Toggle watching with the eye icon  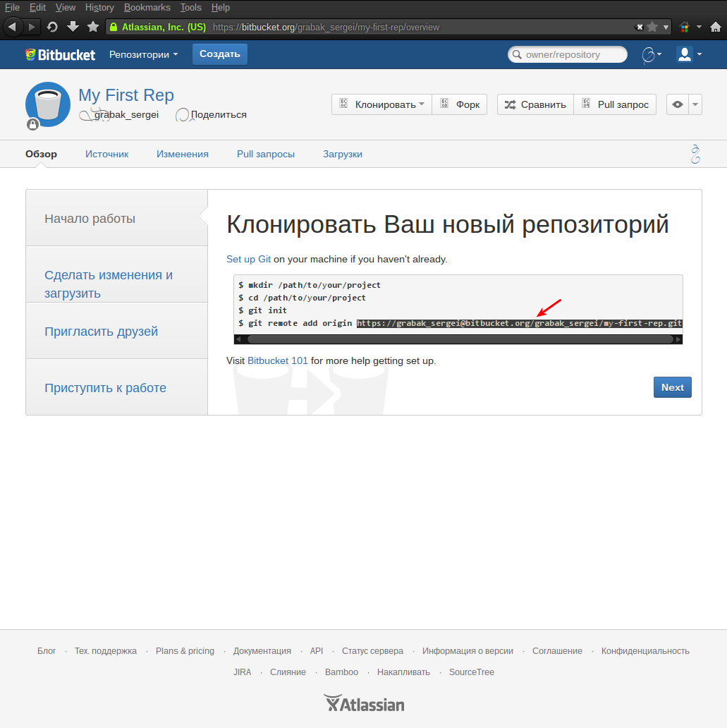click(678, 104)
